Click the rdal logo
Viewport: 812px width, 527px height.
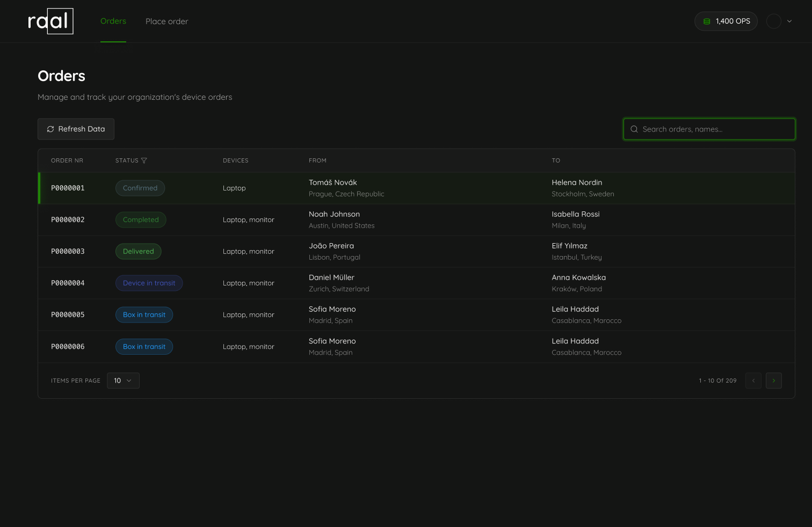[x=50, y=21]
